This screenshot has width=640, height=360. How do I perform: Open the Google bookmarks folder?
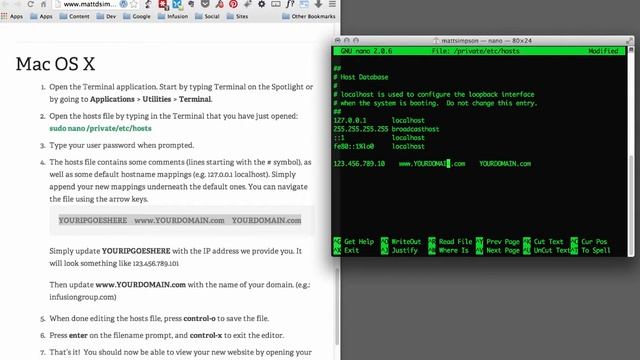click(137, 16)
